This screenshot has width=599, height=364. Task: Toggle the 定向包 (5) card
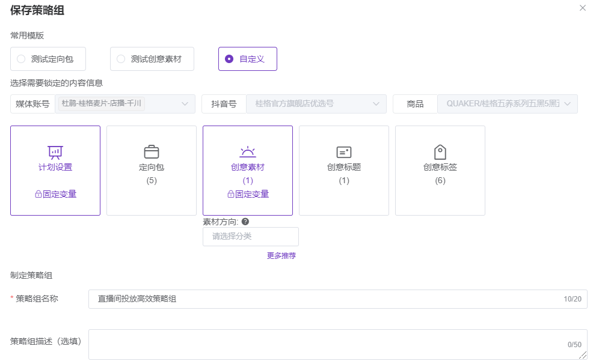[152, 171]
